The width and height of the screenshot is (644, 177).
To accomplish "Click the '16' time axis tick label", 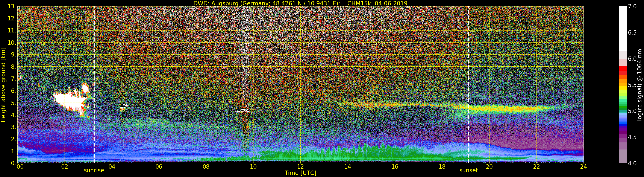I will [395, 166].
